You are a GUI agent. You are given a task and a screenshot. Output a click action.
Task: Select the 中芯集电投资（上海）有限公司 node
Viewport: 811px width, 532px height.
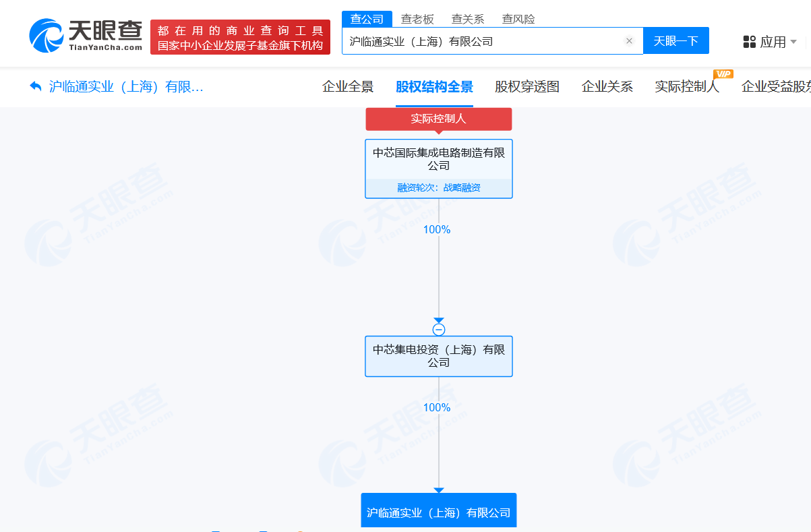pyautogui.click(x=439, y=356)
